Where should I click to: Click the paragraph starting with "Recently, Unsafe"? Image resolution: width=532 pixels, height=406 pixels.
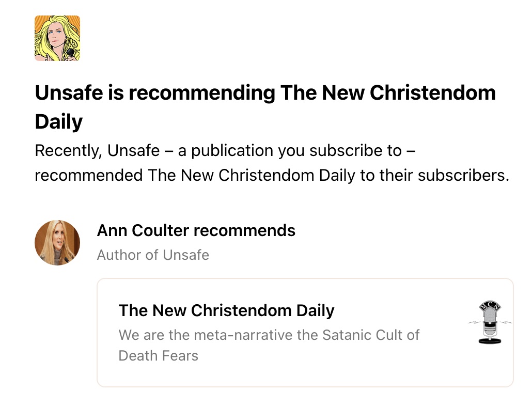(x=272, y=163)
